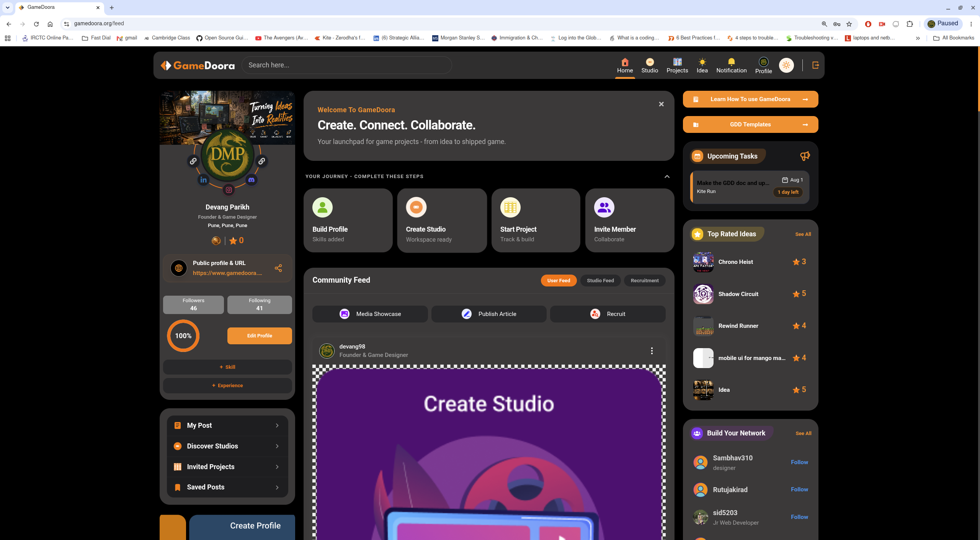Click the megaphone icon in Upcoming Tasks
The height and width of the screenshot is (540, 980).
[x=805, y=156]
